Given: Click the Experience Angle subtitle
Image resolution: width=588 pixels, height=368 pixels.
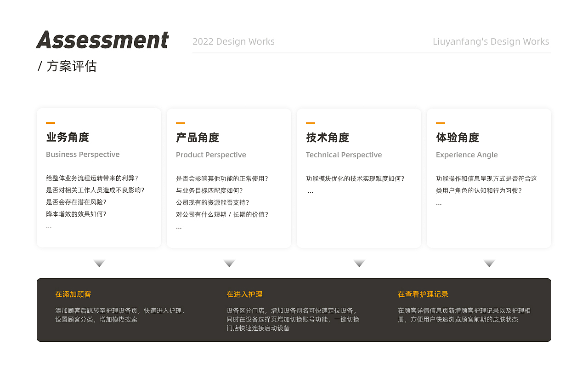Looking at the screenshot, I should [467, 155].
